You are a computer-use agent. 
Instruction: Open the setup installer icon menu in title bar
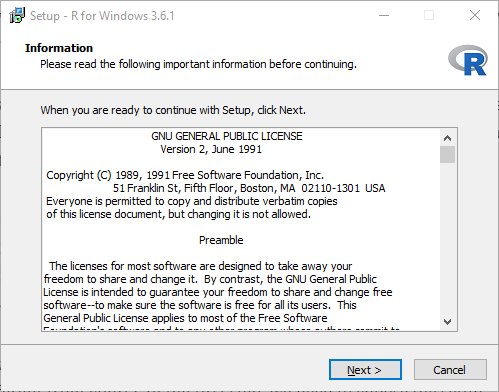pyautogui.click(x=17, y=15)
